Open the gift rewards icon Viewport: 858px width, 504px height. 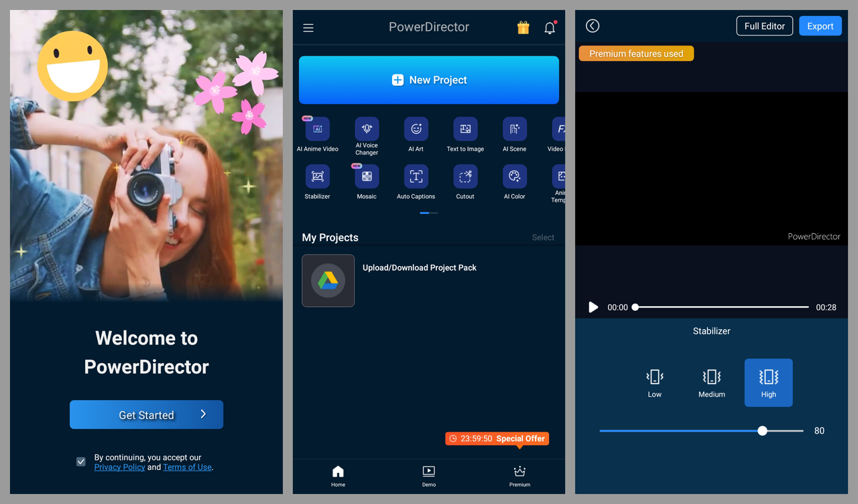coord(524,27)
